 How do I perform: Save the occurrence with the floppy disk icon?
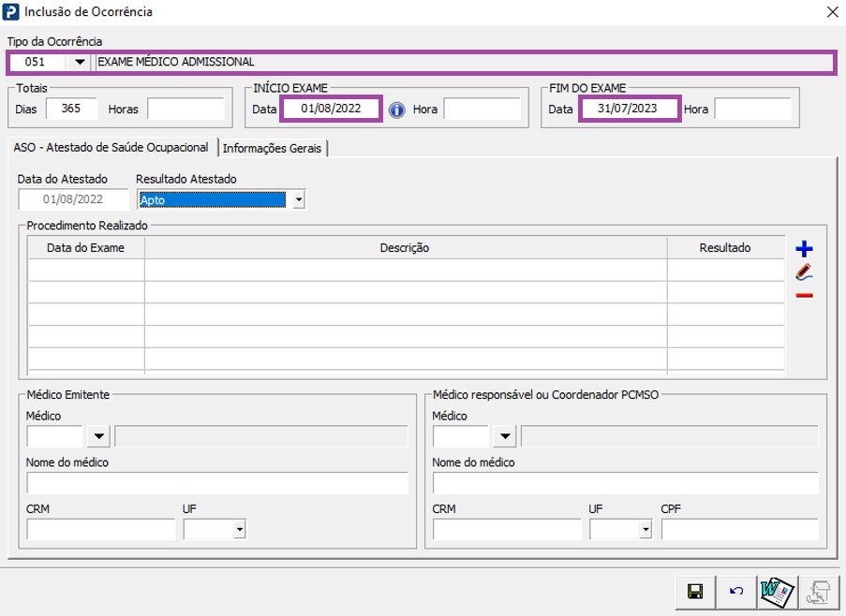[695, 591]
